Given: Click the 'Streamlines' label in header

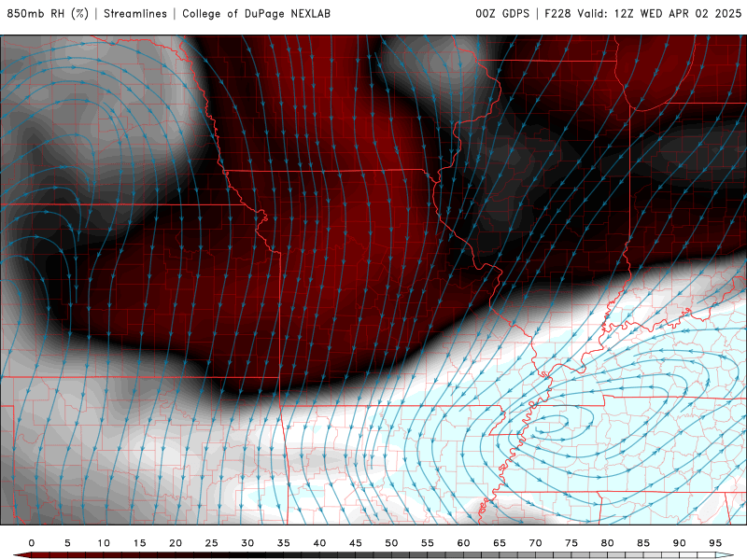Looking at the screenshot, I should (x=135, y=13).
